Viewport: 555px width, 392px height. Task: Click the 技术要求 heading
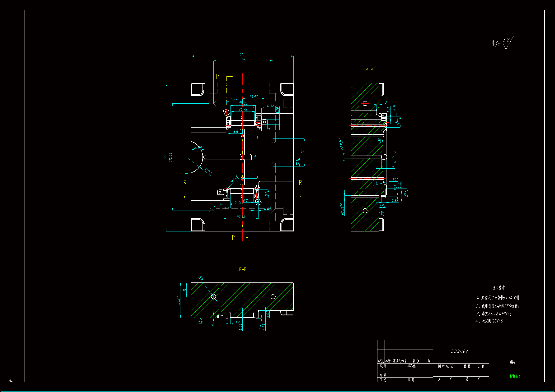[x=499, y=288]
